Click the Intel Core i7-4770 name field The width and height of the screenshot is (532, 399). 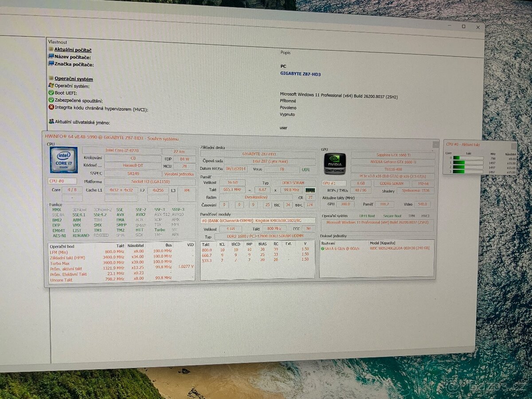(121, 150)
